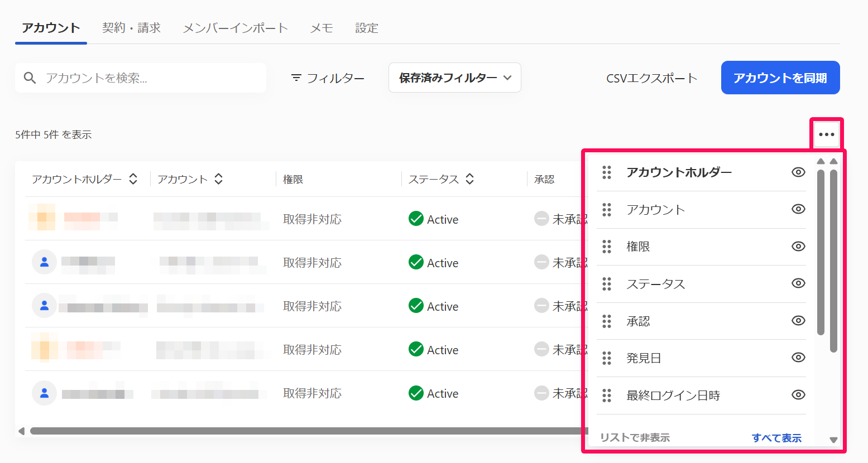The width and height of the screenshot is (868, 463).
Task: Sort by アカウント column arrows
Action: pos(219,179)
